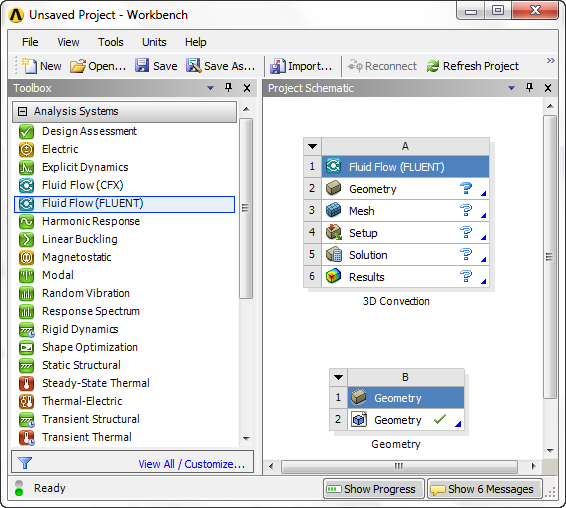Click the Import... toolbar button
The image size is (566, 508).
(x=301, y=66)
